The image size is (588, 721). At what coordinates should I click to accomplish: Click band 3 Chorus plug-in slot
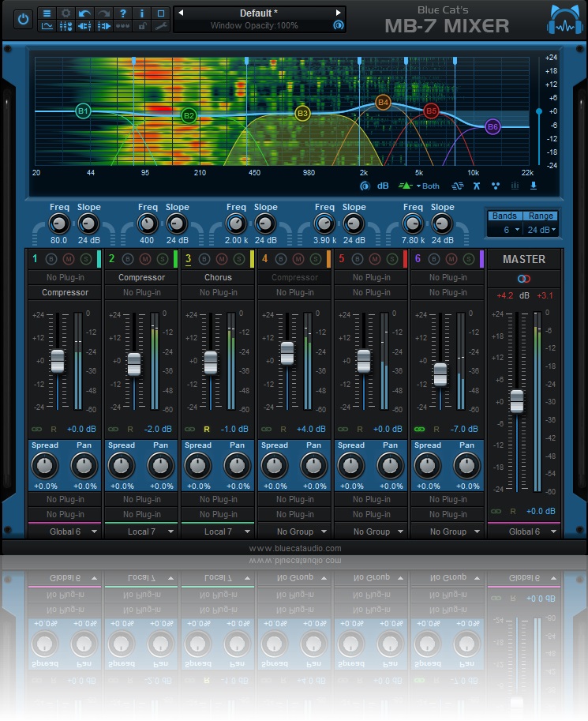(x=218, y=277)
